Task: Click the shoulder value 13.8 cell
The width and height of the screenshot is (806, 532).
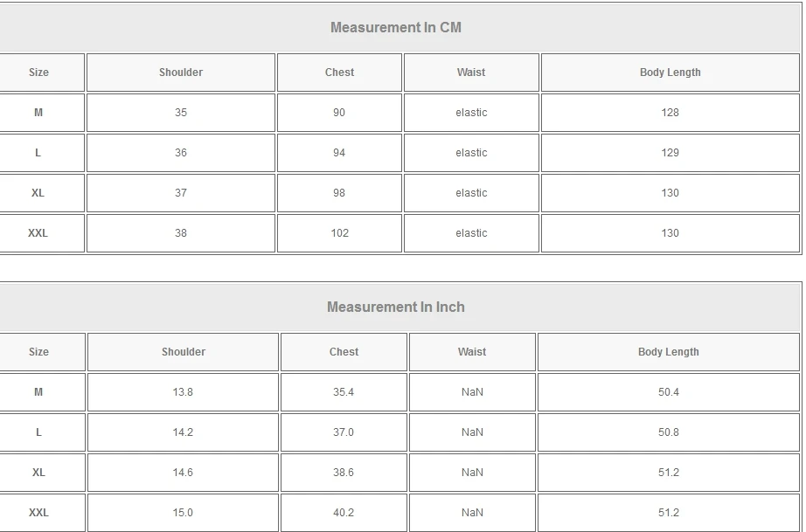Action: (183, 392)
